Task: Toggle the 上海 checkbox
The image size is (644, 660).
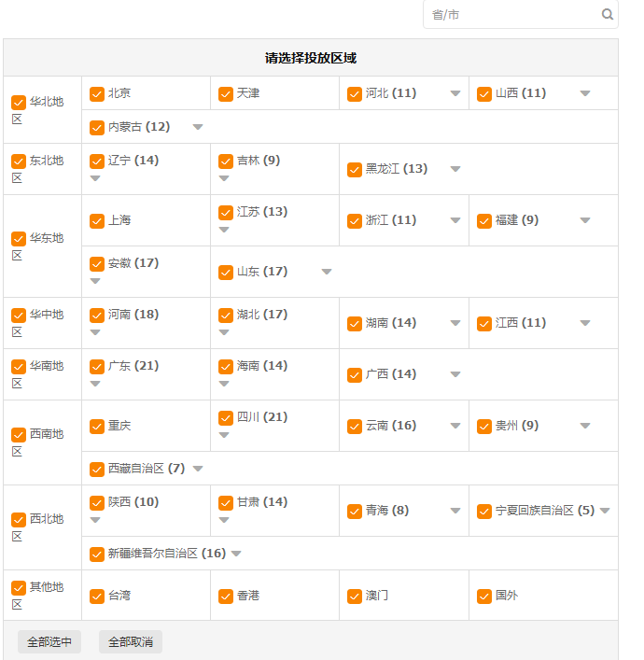Action: click(97, 221)
